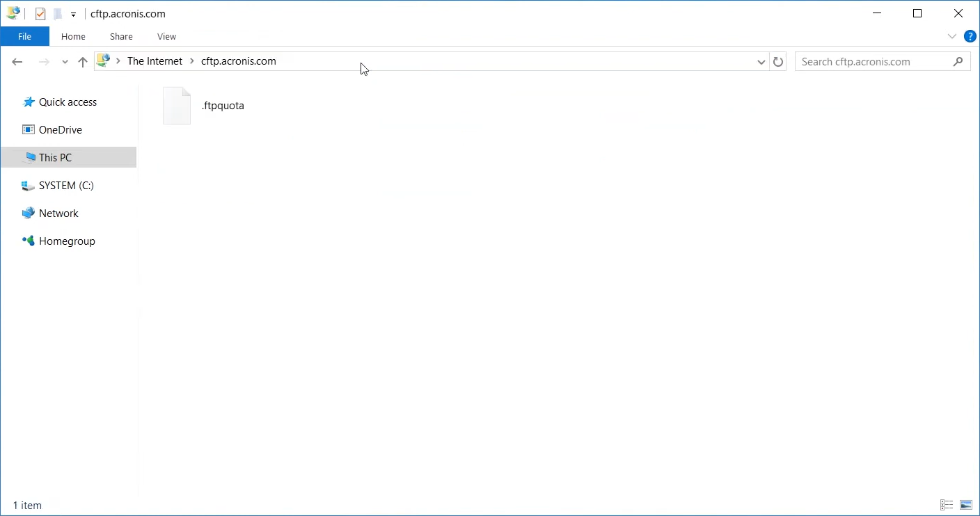Refresh the cftp.acronis.com folder view
The width and height of the screenshot is (980, 516).
pyautogui.click(x=778, y=62)
